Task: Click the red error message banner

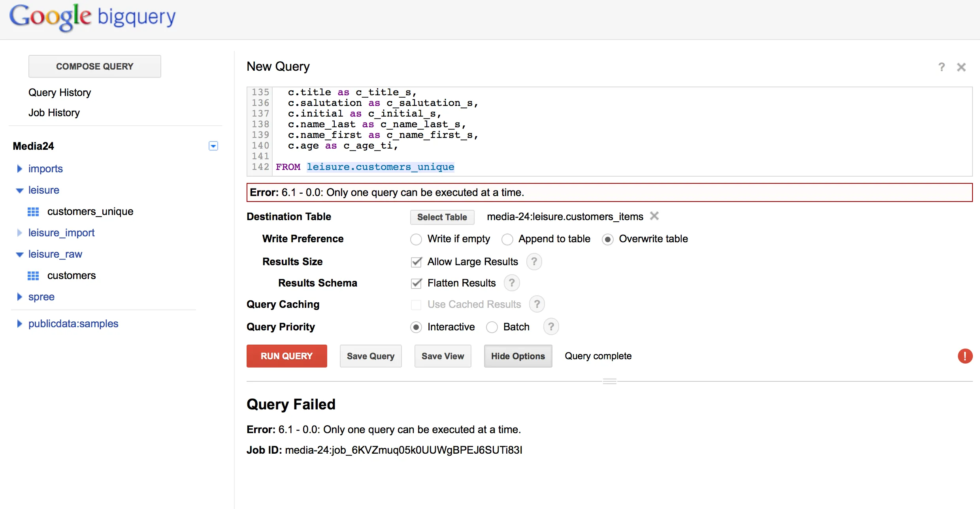Action: tap(609, 192)
